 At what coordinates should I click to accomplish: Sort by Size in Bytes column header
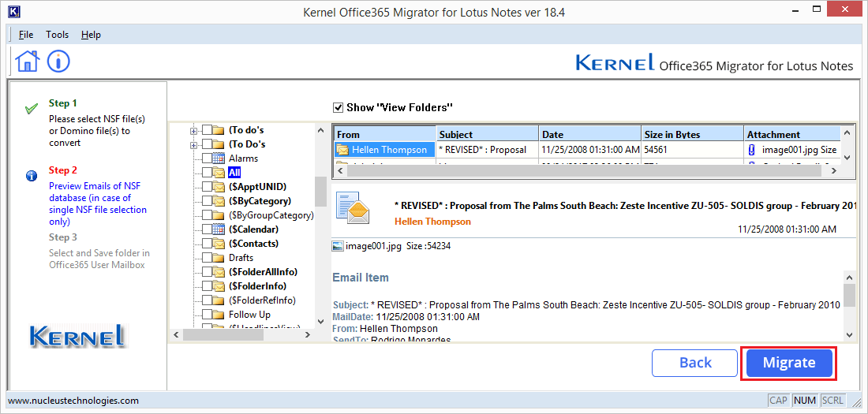coord(693,134)
